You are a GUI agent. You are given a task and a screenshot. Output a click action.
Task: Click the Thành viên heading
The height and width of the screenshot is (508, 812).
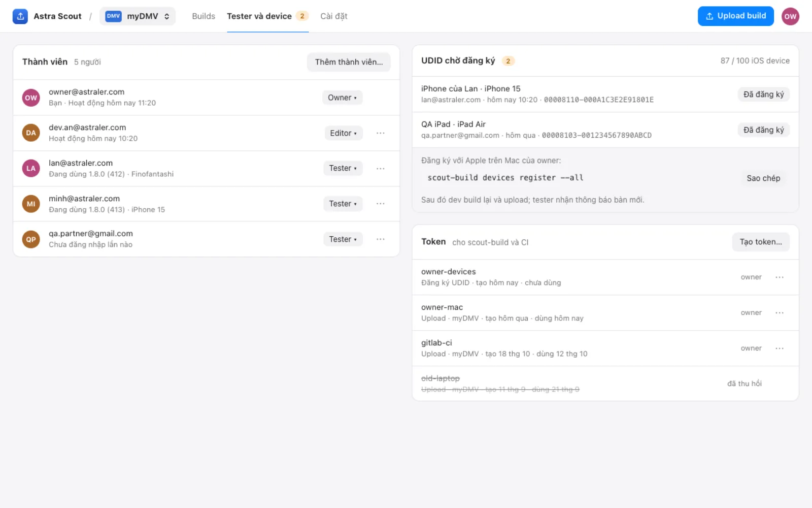click(45, 62)
